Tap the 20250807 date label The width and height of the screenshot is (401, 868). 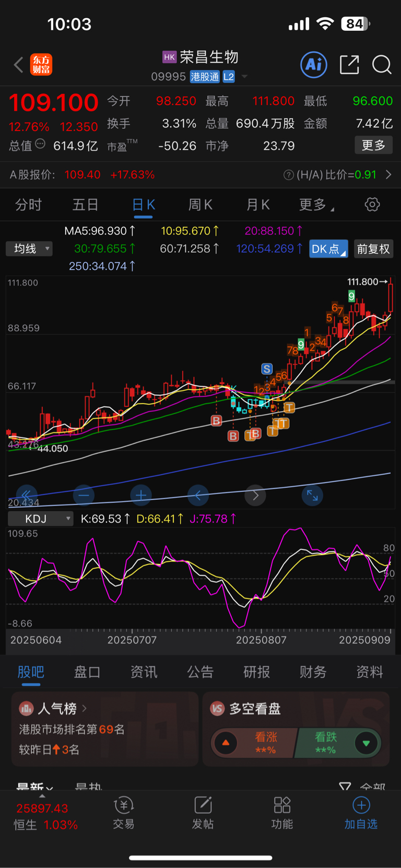click(261, 640)
